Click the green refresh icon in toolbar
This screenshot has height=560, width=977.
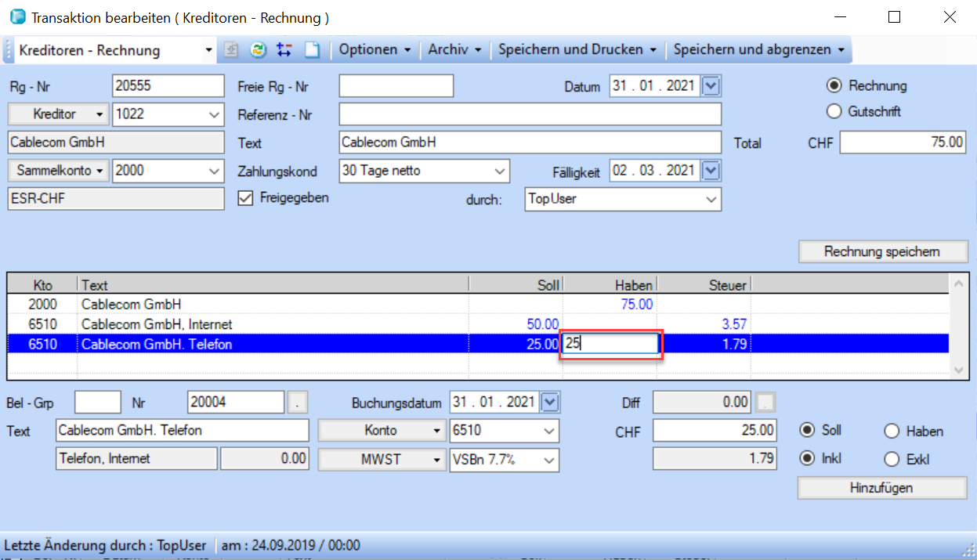[258, 50]
